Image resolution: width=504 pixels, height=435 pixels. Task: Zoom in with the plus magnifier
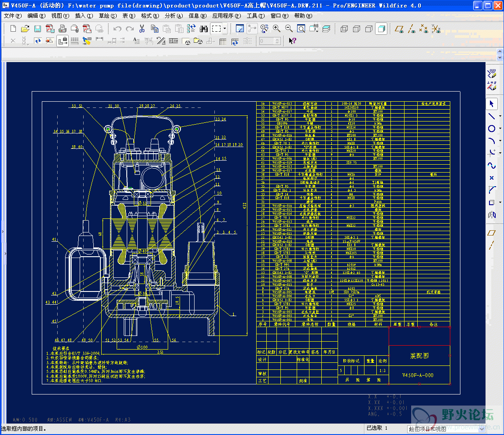(276, 29)
